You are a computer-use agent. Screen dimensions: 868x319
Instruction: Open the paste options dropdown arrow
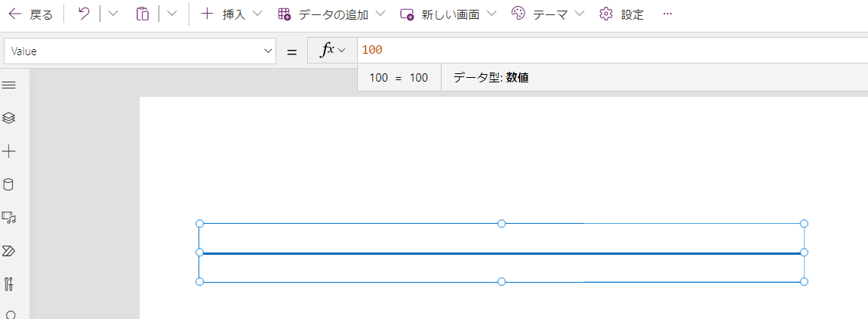(x=172, y=14)
